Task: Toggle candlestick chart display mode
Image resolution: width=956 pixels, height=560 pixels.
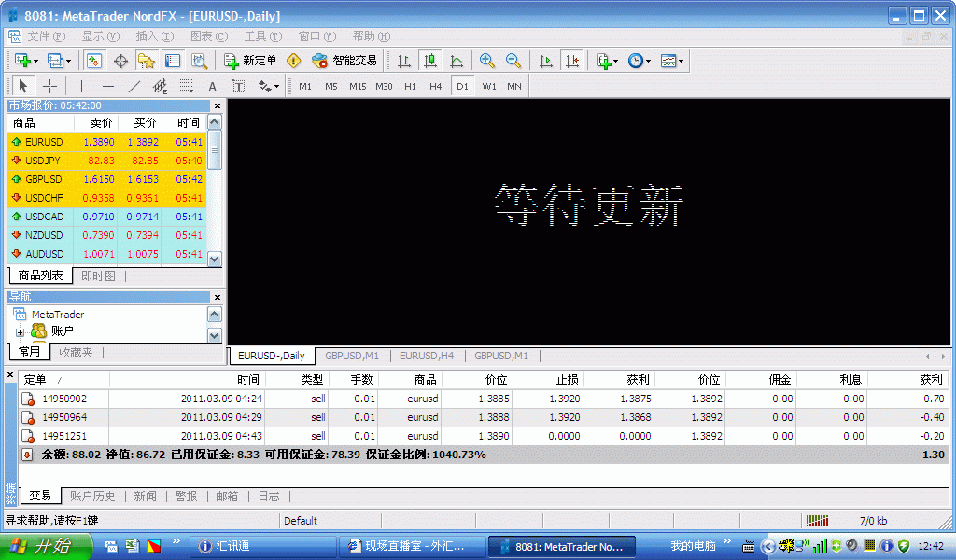Action: pos(429,61)
